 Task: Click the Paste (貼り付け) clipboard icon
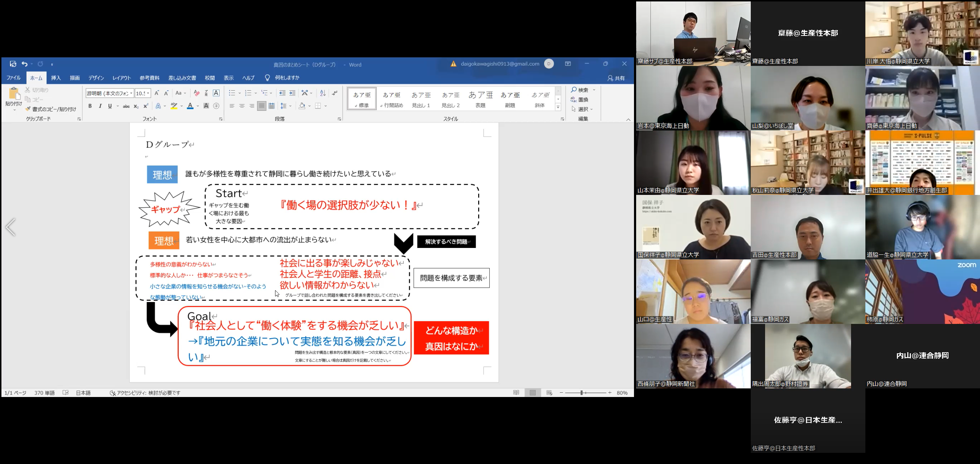[x=14, y=94]
